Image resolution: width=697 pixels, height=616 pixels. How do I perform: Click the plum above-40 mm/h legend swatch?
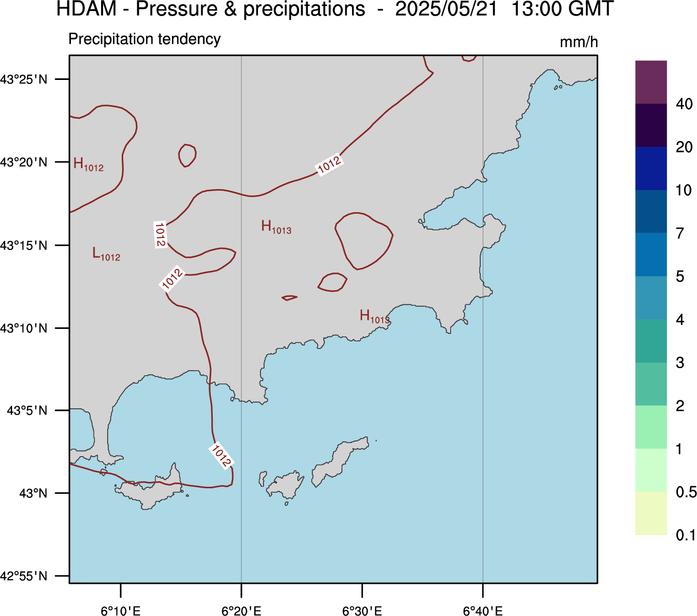coord(651,82)
